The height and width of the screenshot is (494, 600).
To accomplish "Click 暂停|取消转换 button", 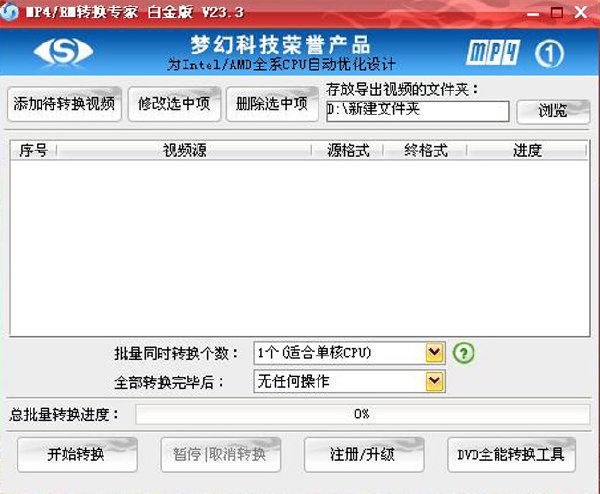I will tap(221, 455).
